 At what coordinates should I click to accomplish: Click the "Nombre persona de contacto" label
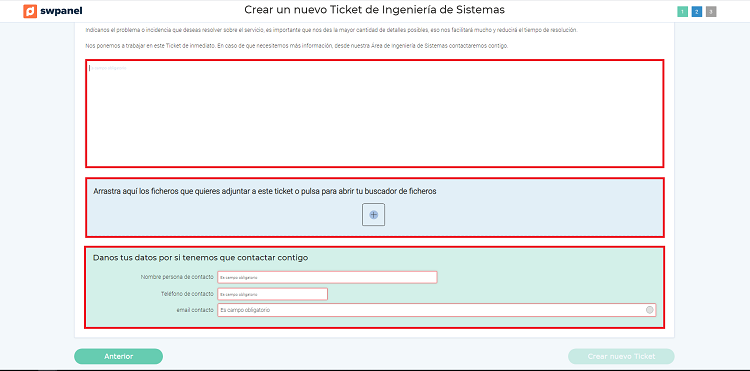(177, 277)
